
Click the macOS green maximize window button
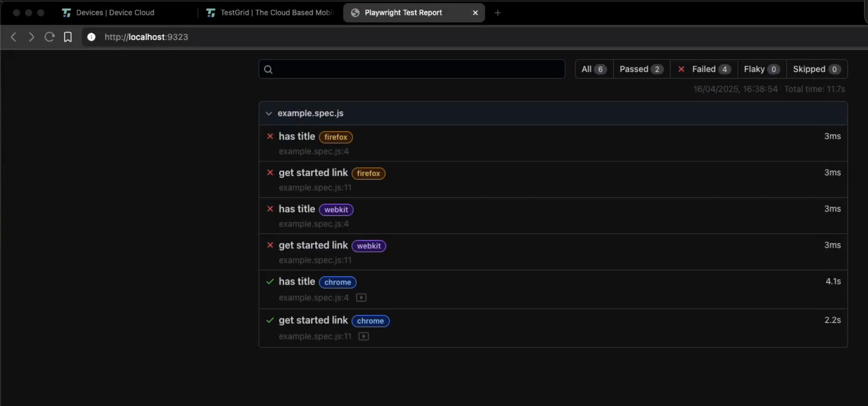(41, 13)
